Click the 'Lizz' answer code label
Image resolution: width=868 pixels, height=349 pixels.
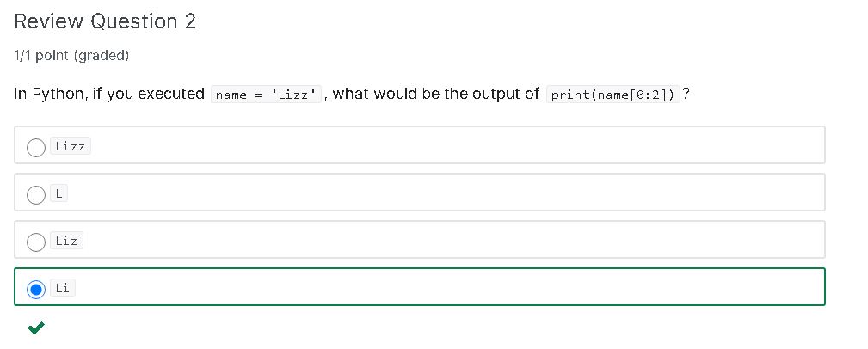(71, 146)
